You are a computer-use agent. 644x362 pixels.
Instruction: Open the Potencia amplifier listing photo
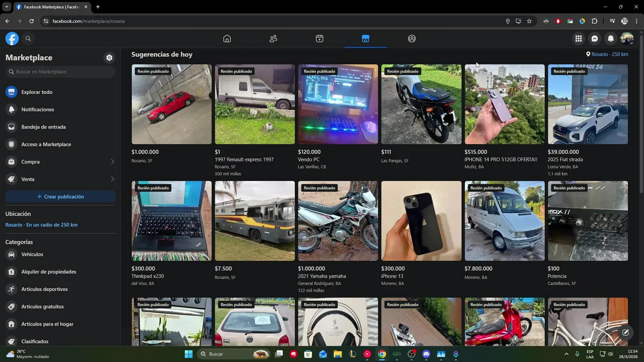(588, 221)
